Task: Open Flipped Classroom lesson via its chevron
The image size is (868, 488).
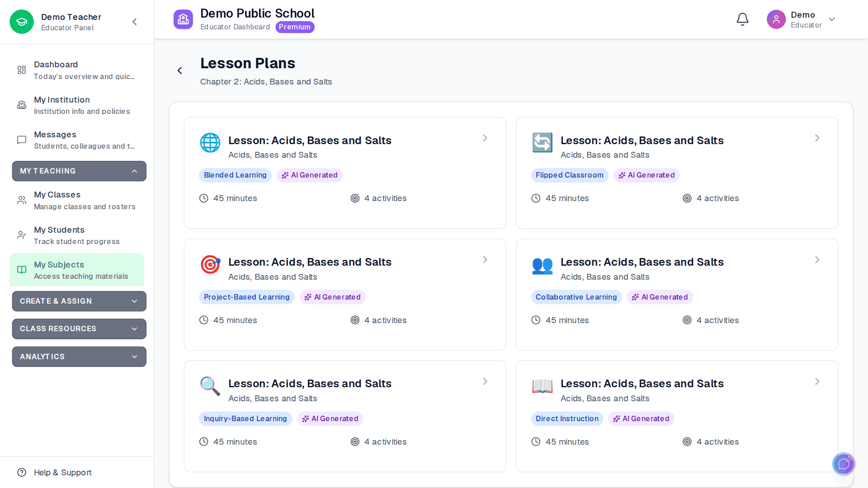Action: tap(817, 138)
